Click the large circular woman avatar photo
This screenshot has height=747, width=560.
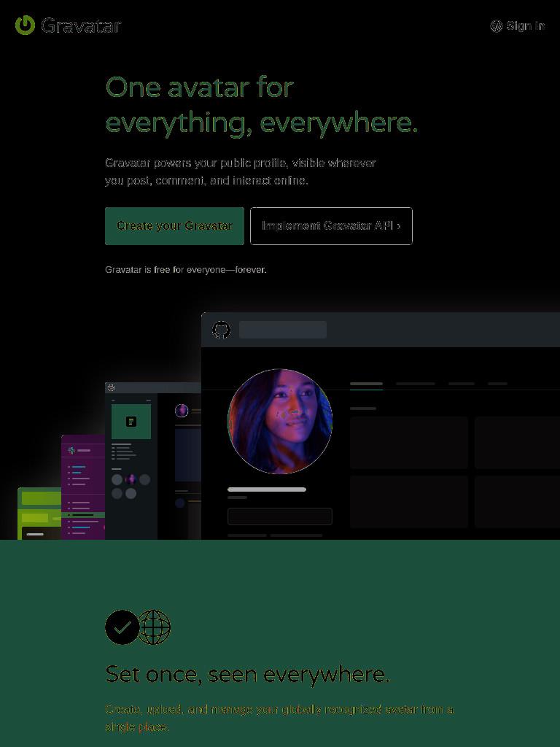tap(280, 421)
